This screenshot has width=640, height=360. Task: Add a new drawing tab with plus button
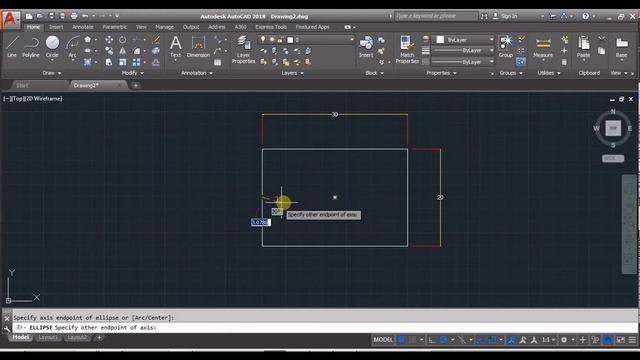(x=136, y=85)
